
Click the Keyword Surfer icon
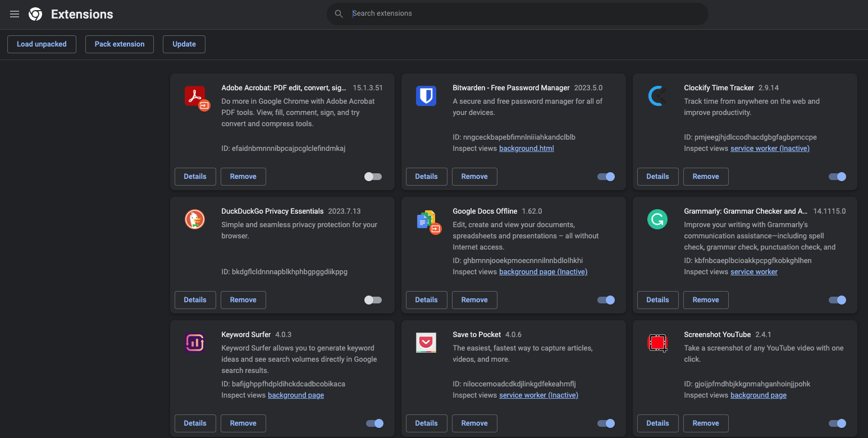pos(195,343)
